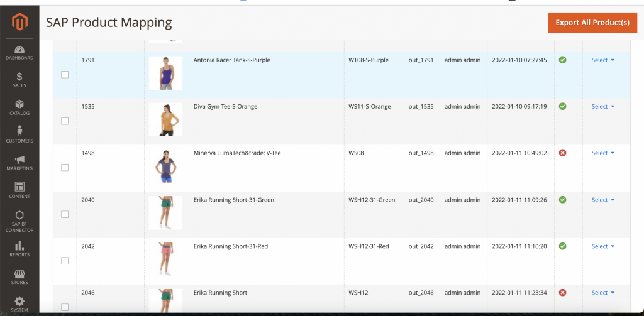Open the Catalog box icon
The height and width of the screenshot is (316, 644).
pyautogui.click(x=19, y=104)
